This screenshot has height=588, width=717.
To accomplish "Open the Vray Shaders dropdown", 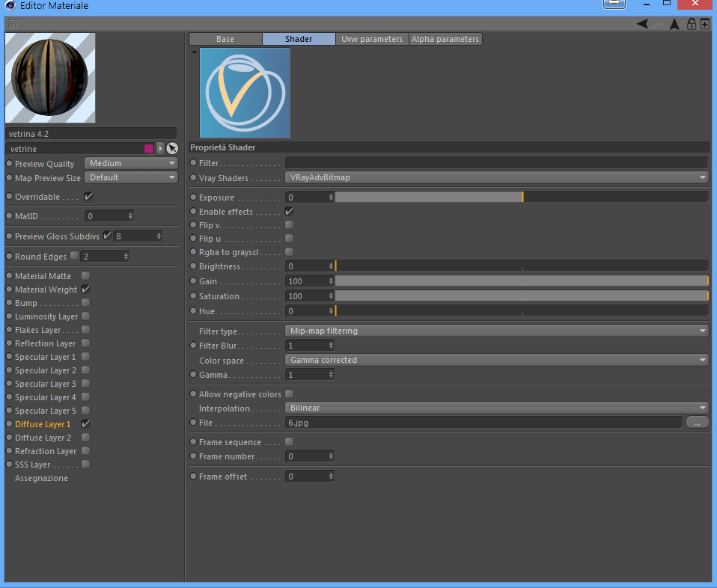I will point(497,177).
